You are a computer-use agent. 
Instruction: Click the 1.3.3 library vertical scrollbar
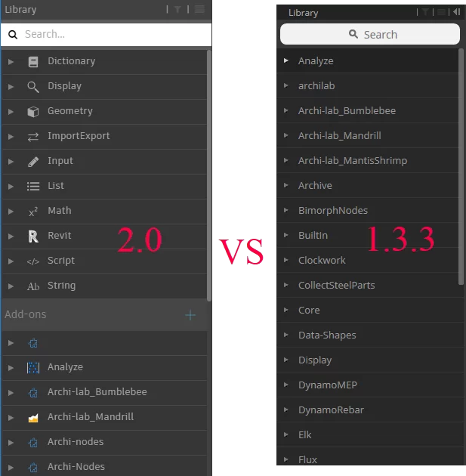[x=461, y=166]
